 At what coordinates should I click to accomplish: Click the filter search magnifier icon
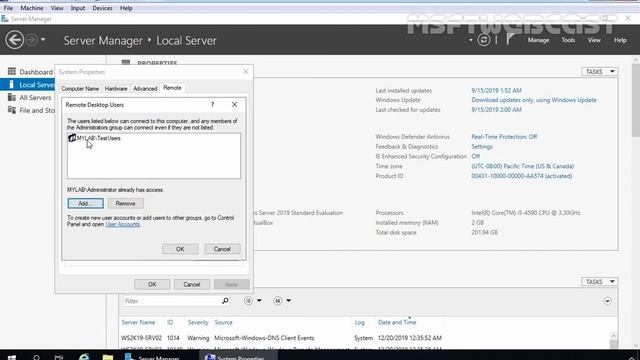[x=225, y=301]
